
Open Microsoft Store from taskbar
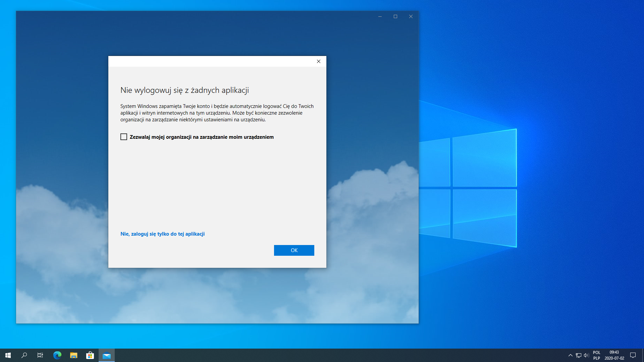coord(90,355)
